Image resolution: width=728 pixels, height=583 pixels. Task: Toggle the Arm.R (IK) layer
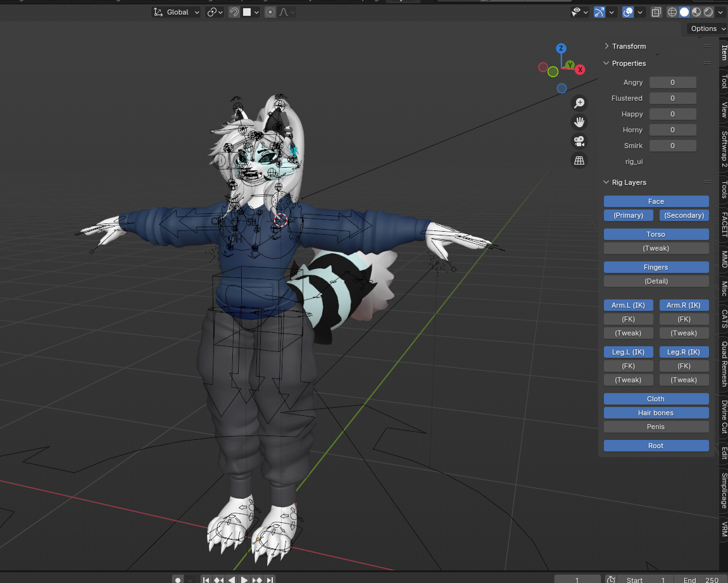[684, 305]
